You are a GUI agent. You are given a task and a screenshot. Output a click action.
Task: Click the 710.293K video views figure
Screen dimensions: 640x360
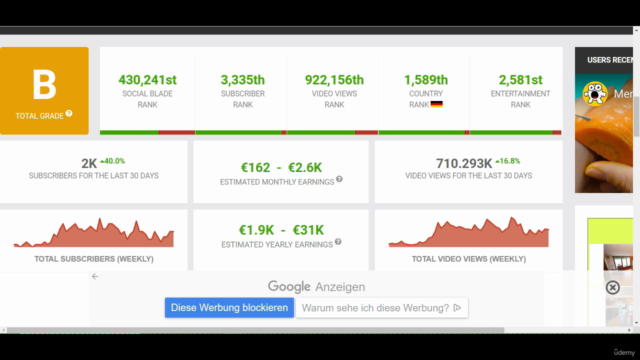[464, 164]
